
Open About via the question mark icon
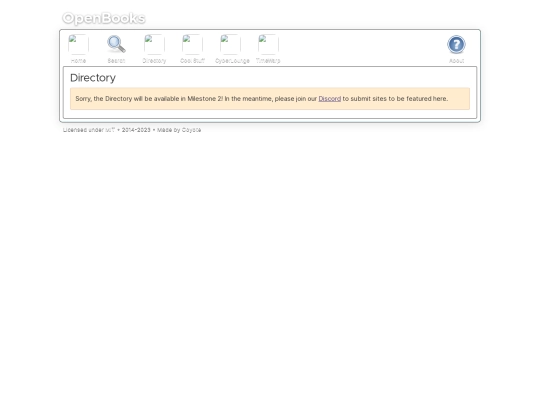(x=456, y=45)
